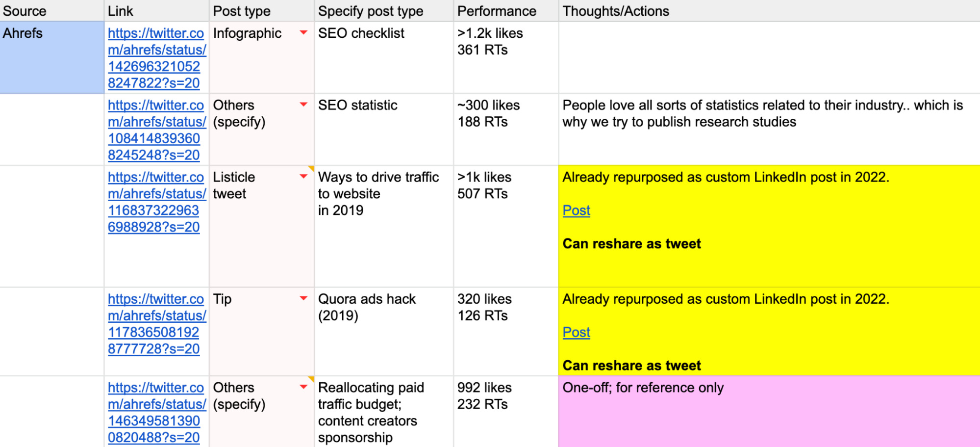Screen dimensions: 980x447
Task: Follow the SEO statistic tweet link
Action: [156, 130]
